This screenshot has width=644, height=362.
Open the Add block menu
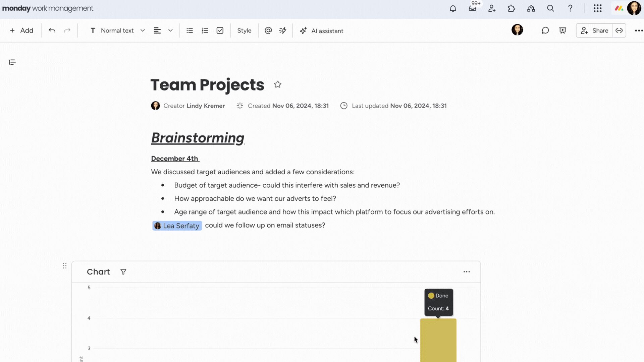21,31
